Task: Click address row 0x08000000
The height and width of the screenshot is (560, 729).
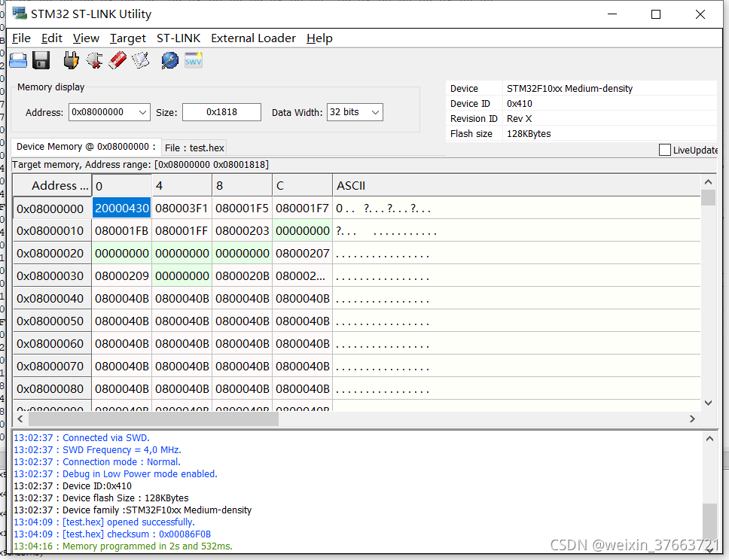Action: (x=50, y=208)
